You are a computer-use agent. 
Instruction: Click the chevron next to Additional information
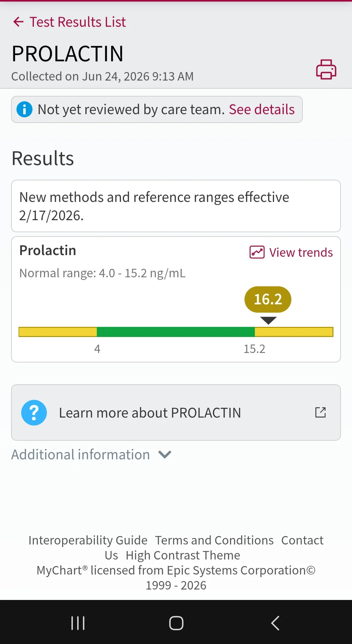tap(165, 454)
